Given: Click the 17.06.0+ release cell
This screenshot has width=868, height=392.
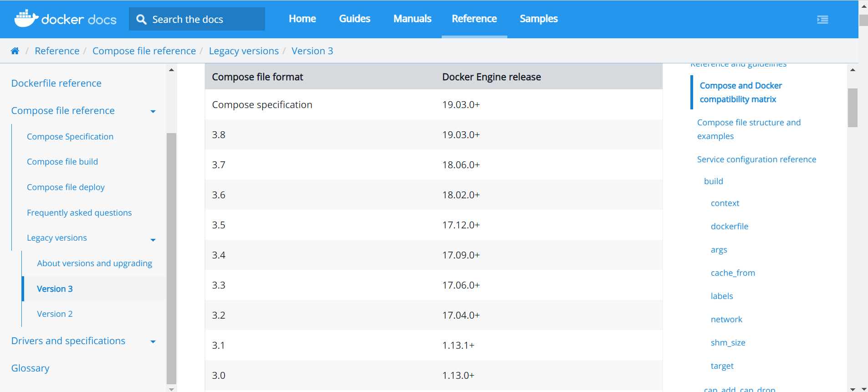Looking at the screenshot, I should pos(461,285).
